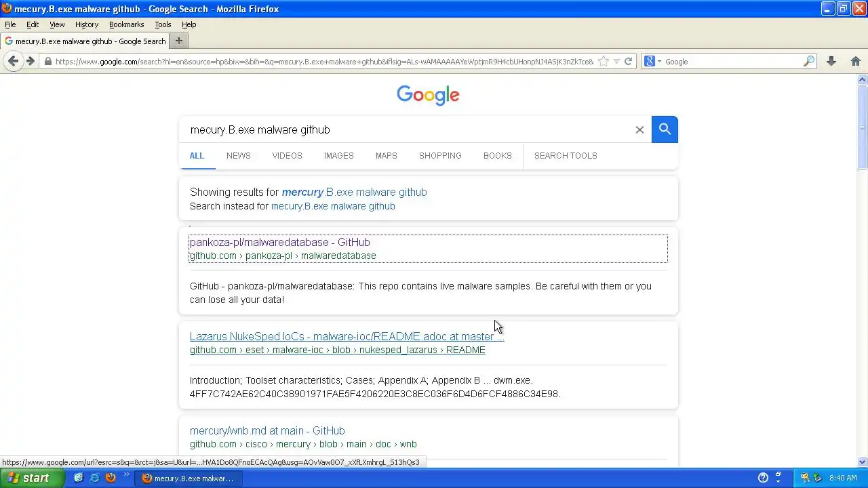
Task: Open the History menu
Action: pos(87,24)
